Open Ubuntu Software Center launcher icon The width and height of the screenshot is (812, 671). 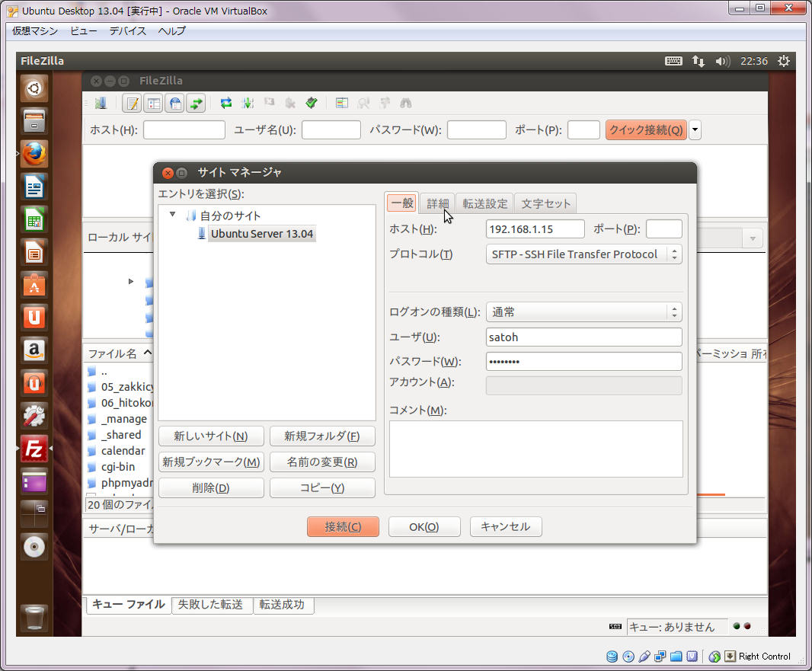(34, 285)
